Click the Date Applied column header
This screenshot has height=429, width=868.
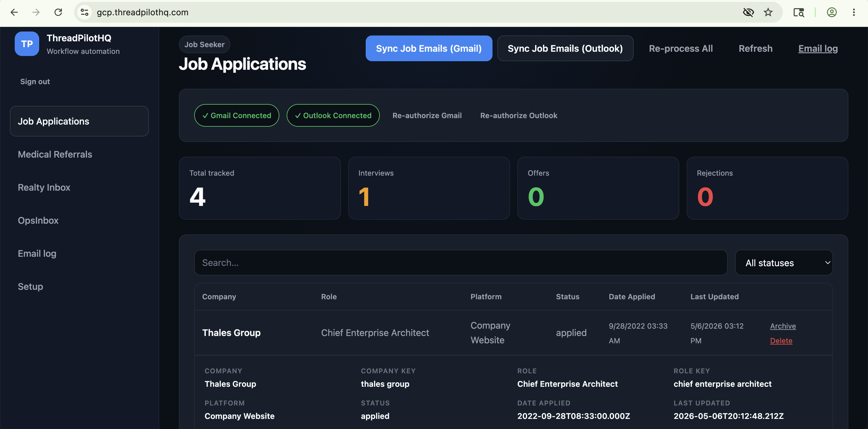tap(632, 297)
